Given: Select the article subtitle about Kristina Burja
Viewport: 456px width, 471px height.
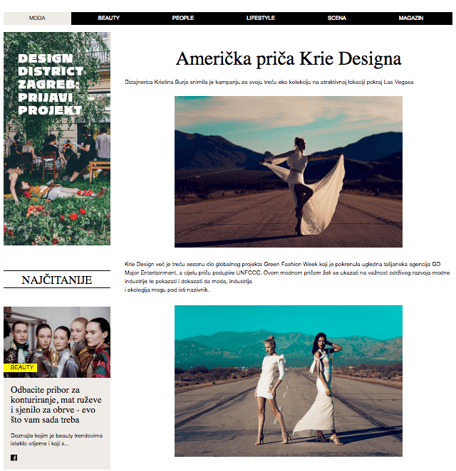Looking at the screenshot, I should (269, 82).
